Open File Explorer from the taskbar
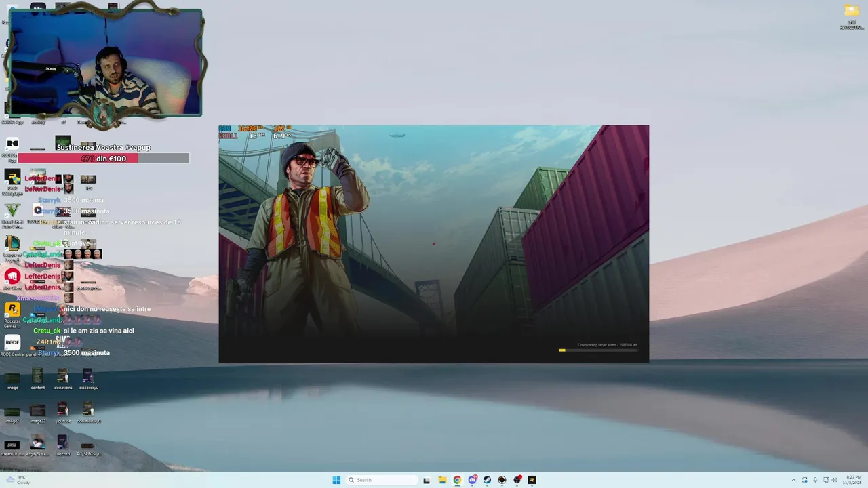Viewport: 868px width, 488px height. 442,480
